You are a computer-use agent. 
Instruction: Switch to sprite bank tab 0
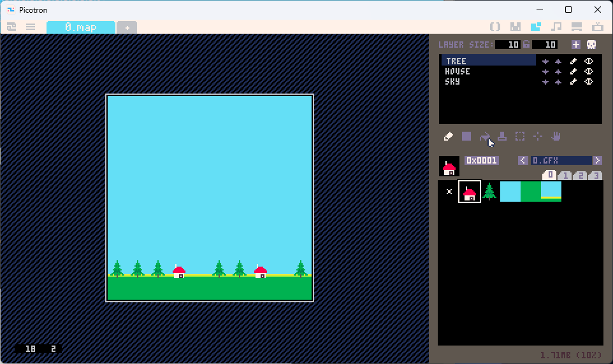550,175
